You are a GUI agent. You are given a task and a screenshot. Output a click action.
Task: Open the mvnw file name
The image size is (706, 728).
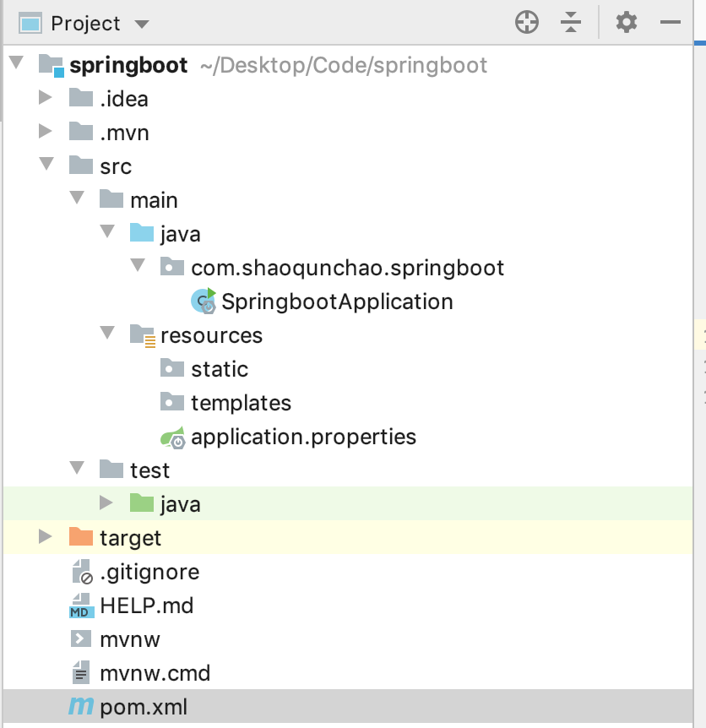coord(130,640)
